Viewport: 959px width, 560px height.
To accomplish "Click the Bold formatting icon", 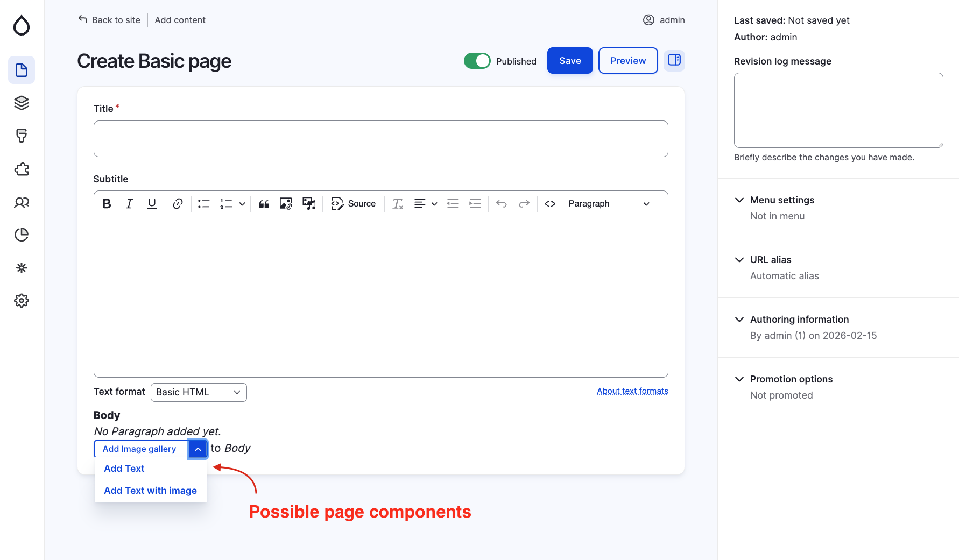I will click(x=107, y=204).
